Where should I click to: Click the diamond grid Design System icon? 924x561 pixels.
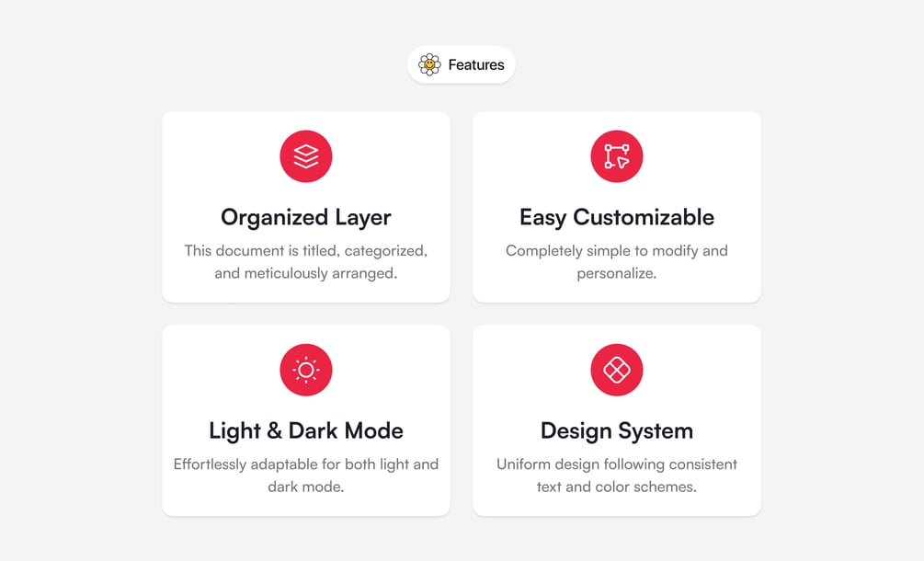pos(617,370)
